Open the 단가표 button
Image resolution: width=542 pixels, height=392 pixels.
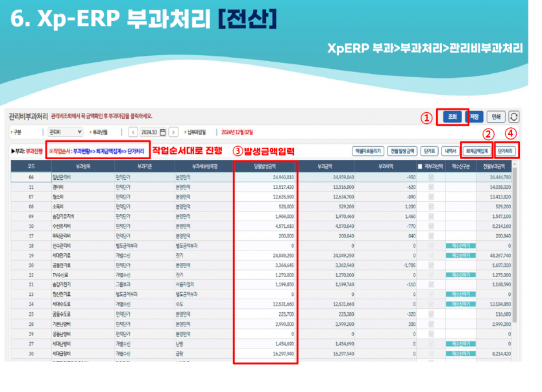(x=429, y=151)
